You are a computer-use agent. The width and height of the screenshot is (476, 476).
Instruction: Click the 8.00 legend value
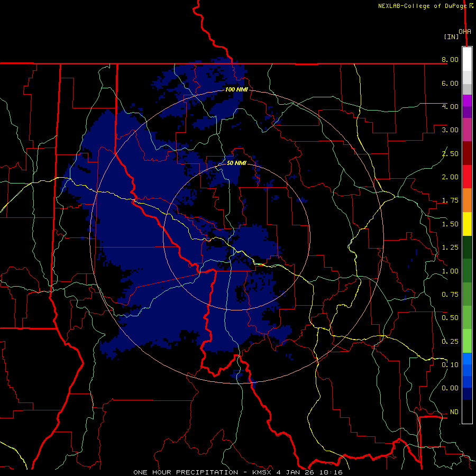[x=450, y=59]
